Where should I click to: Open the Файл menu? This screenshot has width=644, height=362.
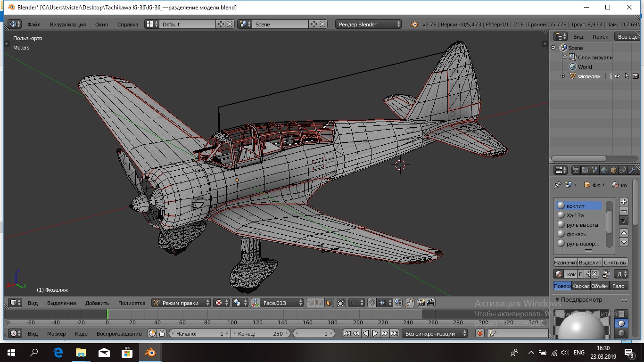tap(33, 25)
